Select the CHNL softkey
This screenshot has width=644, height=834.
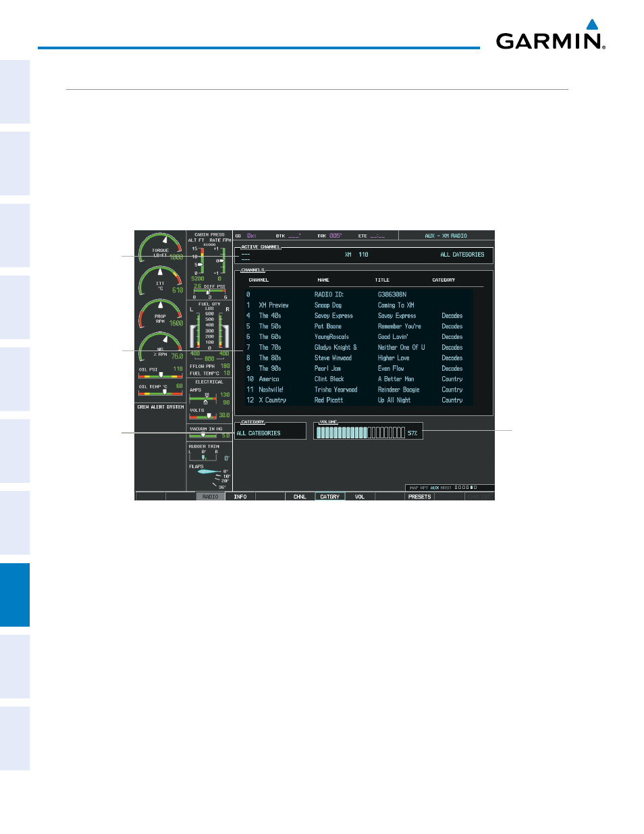pos(300,496)
